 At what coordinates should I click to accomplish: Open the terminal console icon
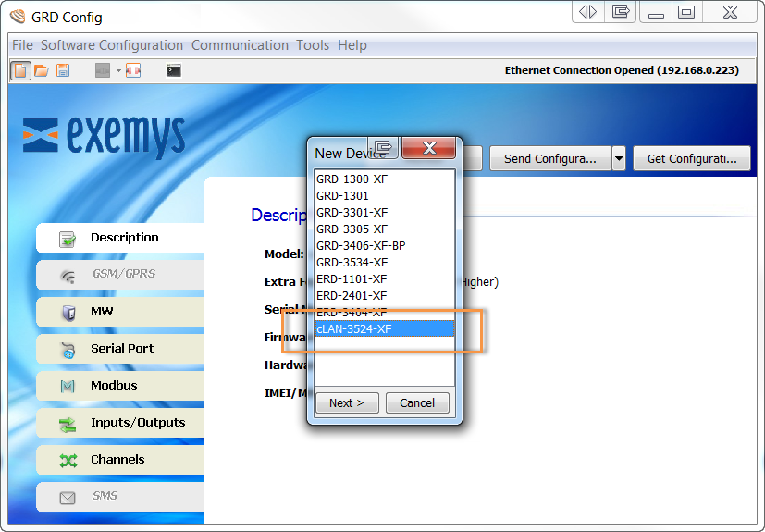(173, 70)
